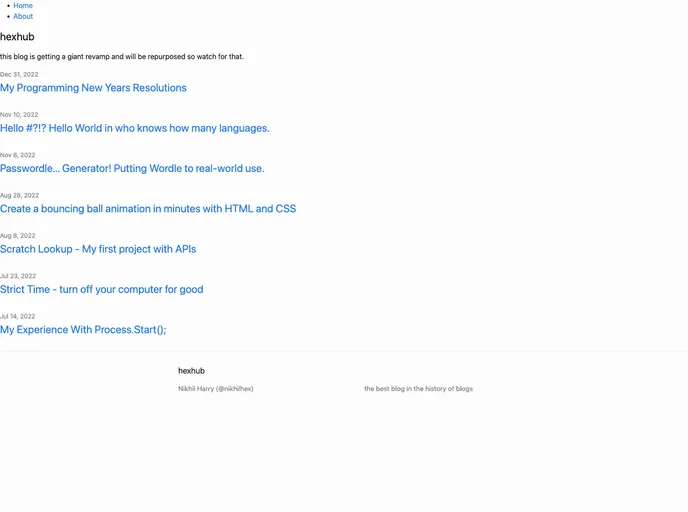Read My Experience With Process.Start() post
688x512 pixels.
coord(83,330)
